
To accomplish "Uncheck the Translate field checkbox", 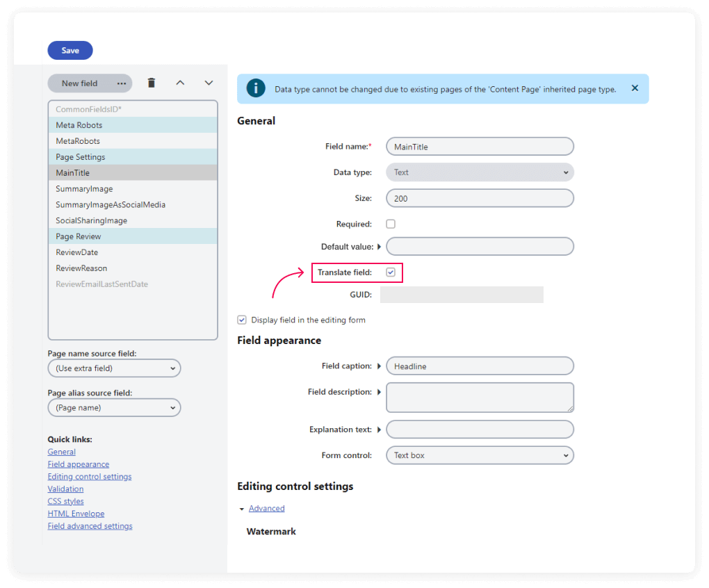I will click(x=391, y=272).
